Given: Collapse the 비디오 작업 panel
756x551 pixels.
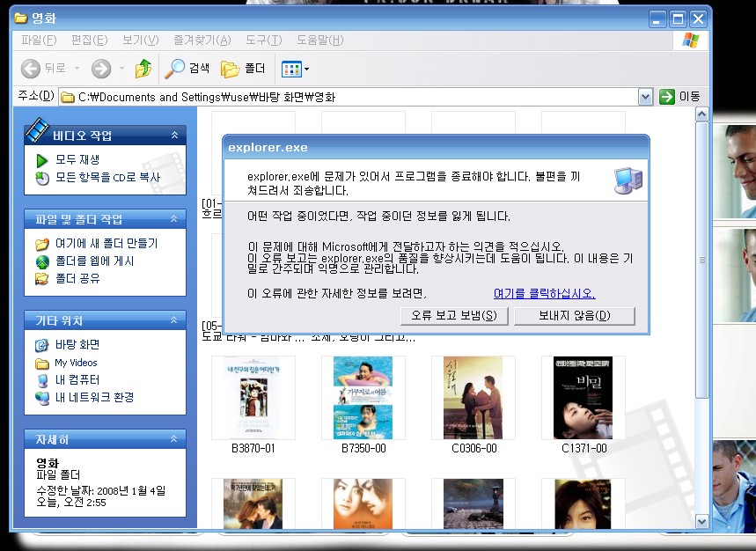Looking at the screenshot, I should [174, 136].
